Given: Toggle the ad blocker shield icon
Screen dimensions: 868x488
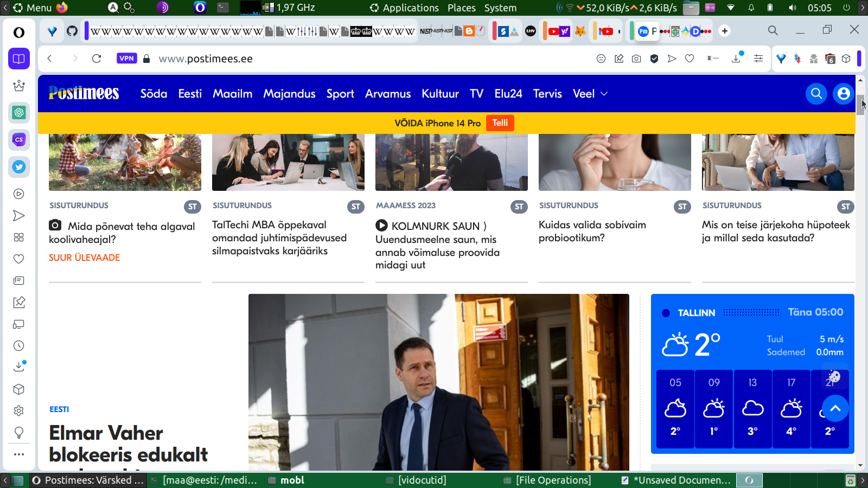Looking at the screenshot, I should tap(654, 59).
